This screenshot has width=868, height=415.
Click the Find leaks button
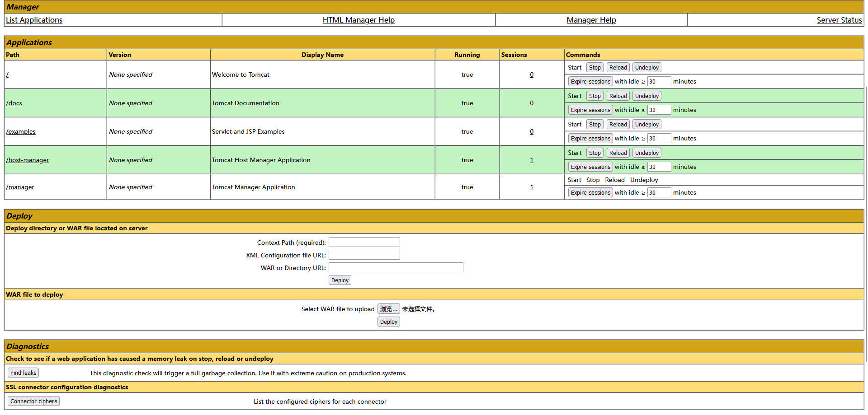[x=23, y=373]
